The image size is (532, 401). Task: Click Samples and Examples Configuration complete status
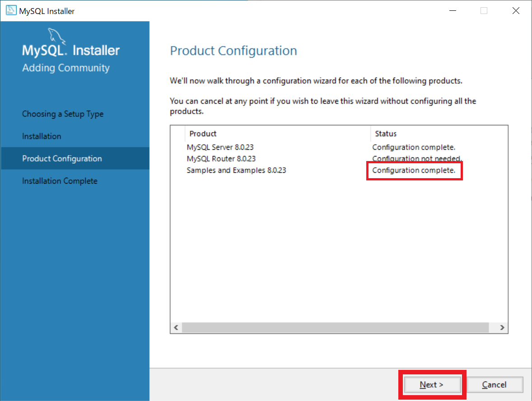click(414, 170)
